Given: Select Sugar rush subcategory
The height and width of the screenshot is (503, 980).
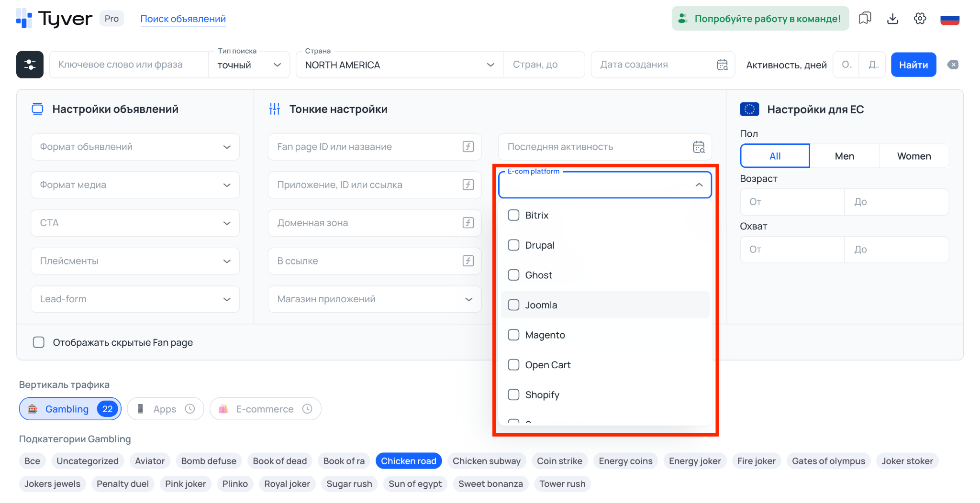Looking at the screenshot, I should [x=349, y=483].
